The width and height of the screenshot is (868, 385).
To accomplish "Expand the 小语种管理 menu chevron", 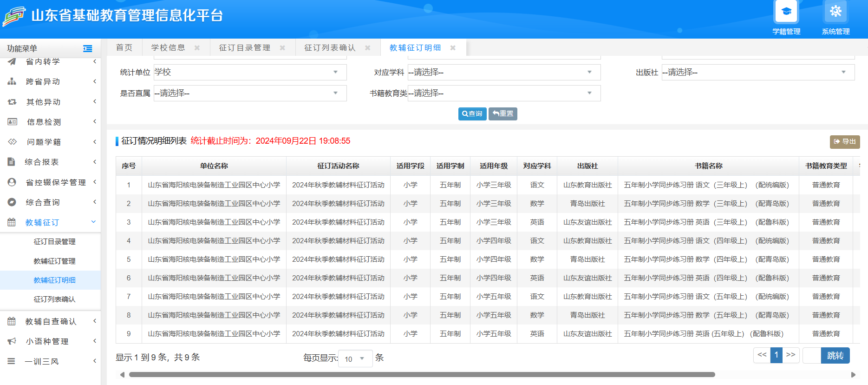I will click(x=94, y=341).
